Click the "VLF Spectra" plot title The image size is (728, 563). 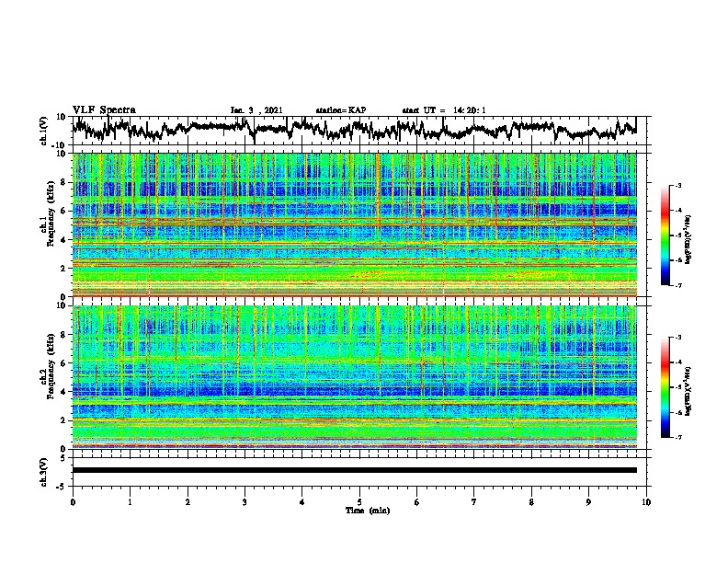click(x=104, y=110)
